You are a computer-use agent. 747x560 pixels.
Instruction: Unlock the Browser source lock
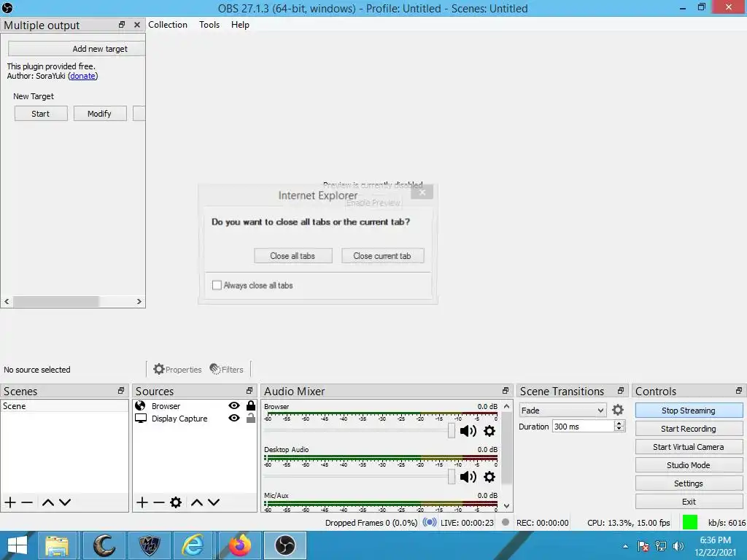tap(251, 405)
